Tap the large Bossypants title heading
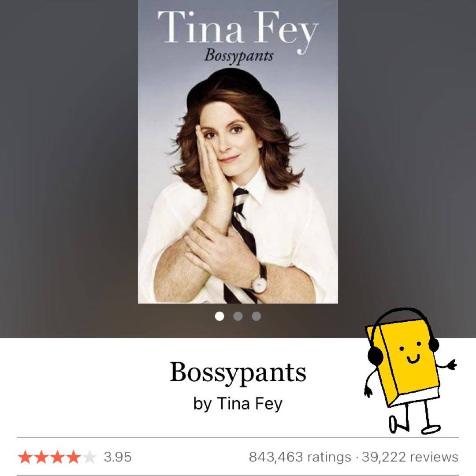476x476 pixels. (238, 373)
